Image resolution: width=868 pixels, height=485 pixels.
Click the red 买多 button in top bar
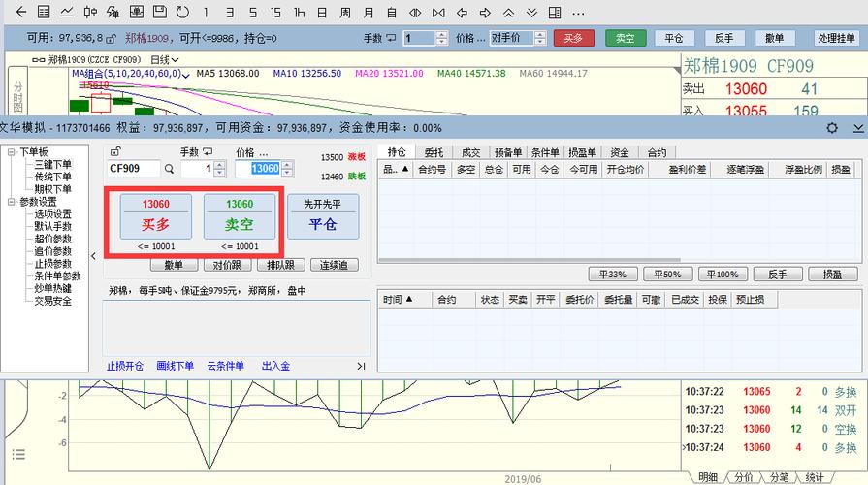click(x=573, y=38)
